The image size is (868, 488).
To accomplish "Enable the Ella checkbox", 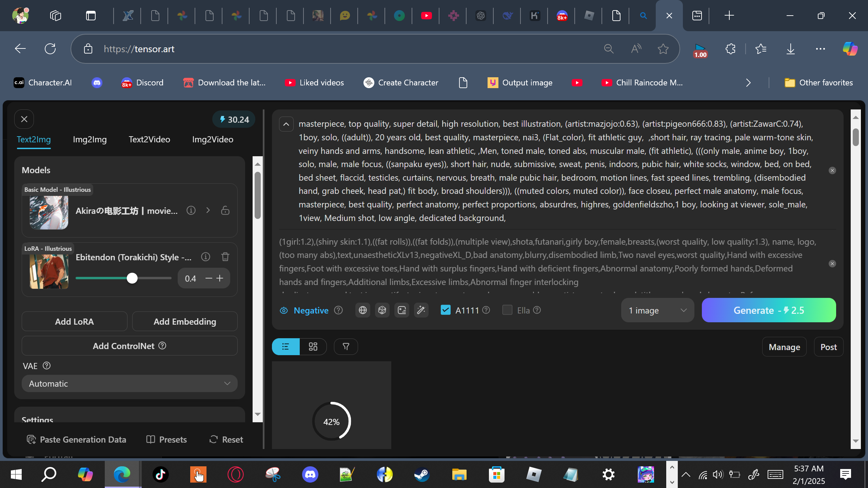I will point(507,310).
